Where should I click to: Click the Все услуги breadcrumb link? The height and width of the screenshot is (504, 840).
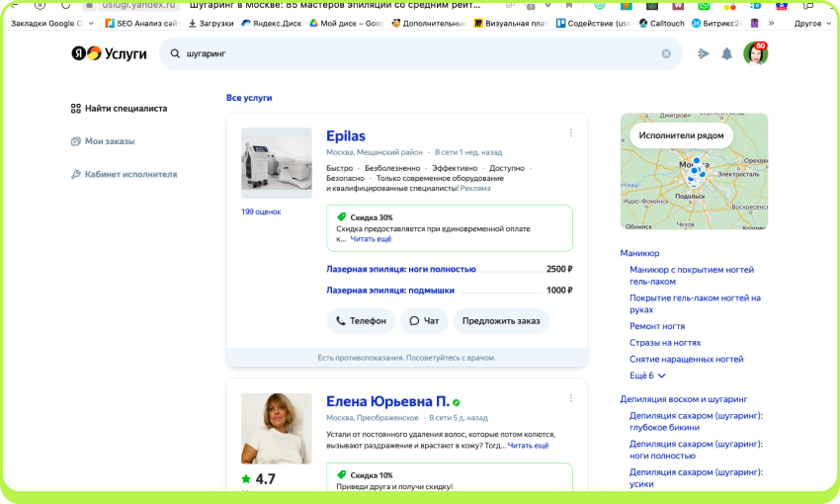tap(249, 98)
